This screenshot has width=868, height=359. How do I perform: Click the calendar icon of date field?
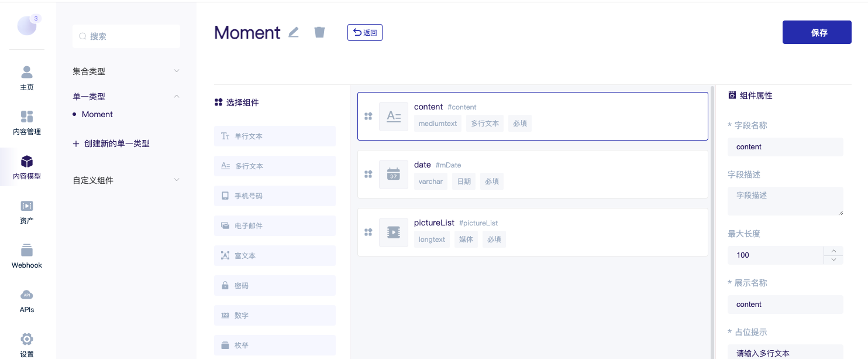pos(394,175)
